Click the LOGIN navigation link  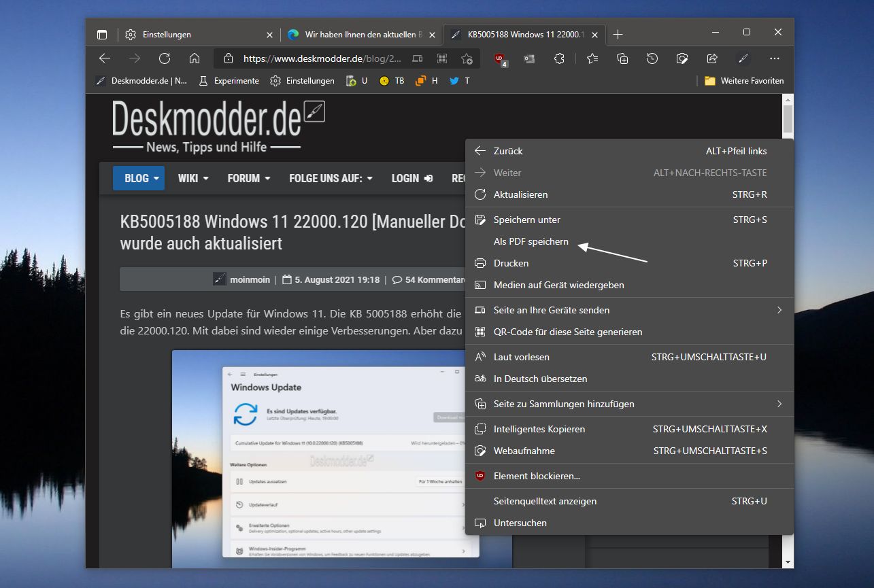(412, 178)
